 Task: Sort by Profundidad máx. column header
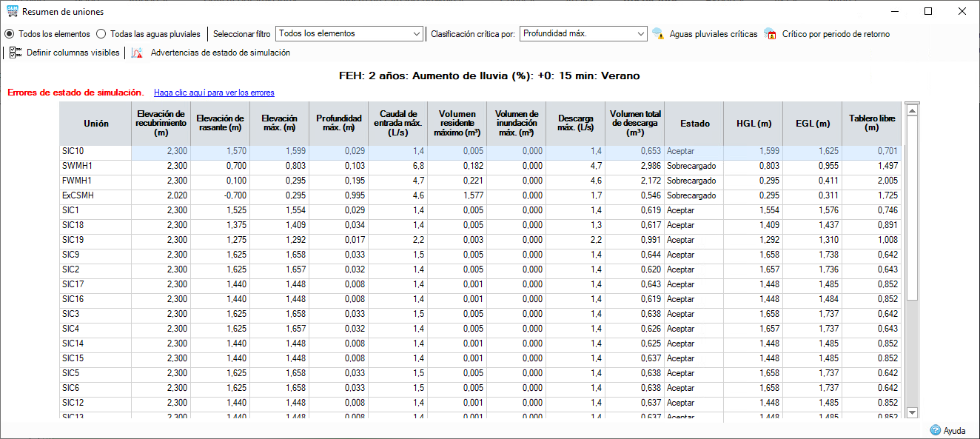(338, 124)
